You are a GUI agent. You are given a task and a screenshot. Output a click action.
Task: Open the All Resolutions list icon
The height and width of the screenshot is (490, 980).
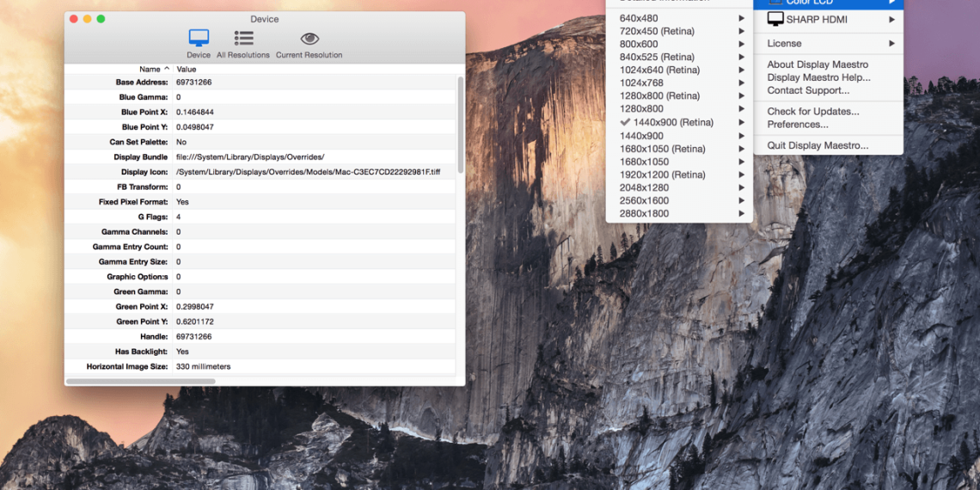pos(243,39)
